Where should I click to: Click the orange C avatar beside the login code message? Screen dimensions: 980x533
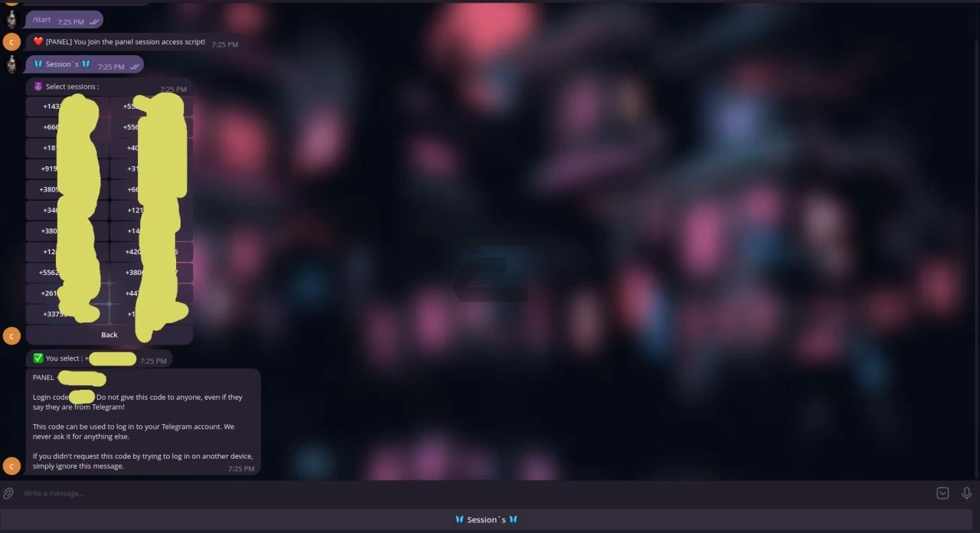pos(11,466)
